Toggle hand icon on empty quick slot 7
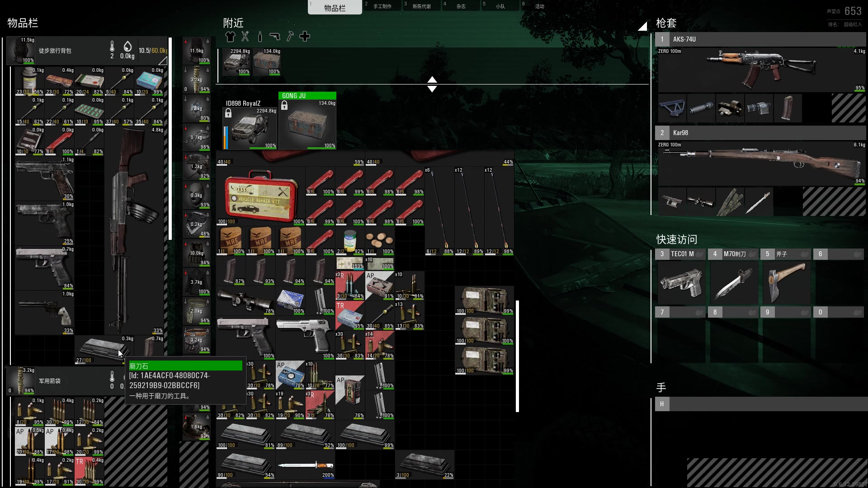868x488 pixels. [699, 312]
